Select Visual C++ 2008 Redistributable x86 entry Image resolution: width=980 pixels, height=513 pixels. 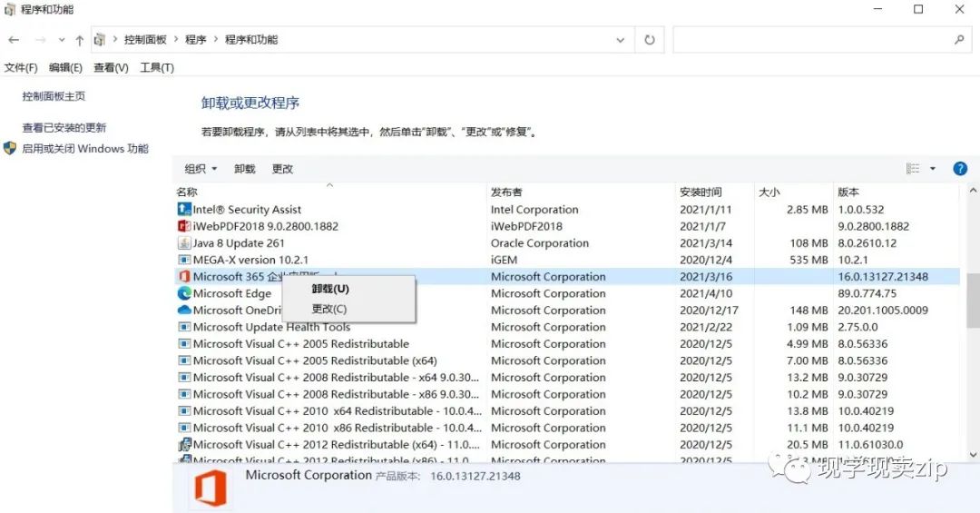tap(337, 395)
